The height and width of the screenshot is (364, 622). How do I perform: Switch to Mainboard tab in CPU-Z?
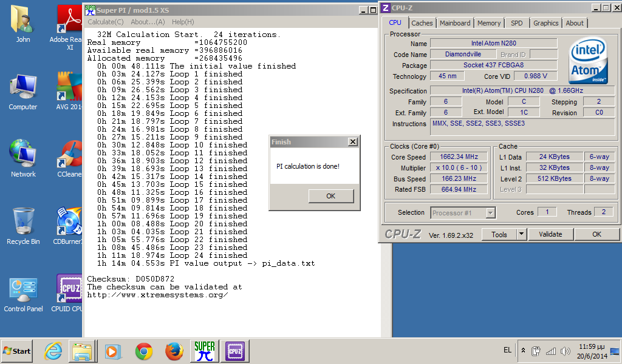coord(455,23)
